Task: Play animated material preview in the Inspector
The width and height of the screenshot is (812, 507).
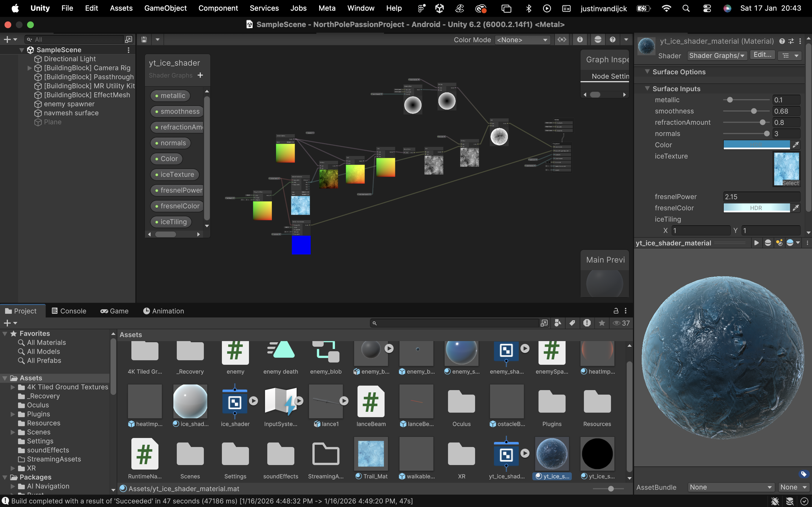Action: (x=757, y=243)
